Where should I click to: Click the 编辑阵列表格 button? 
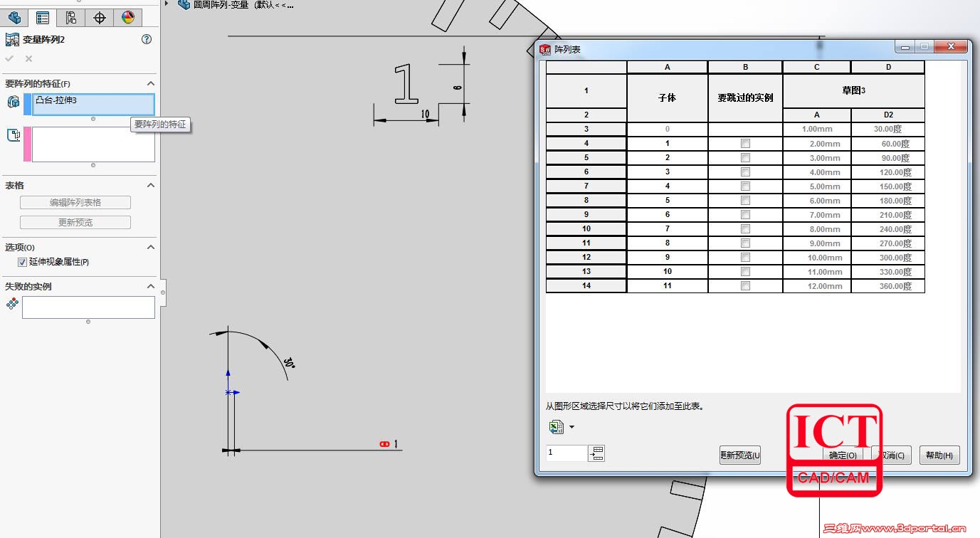point(75,203)
